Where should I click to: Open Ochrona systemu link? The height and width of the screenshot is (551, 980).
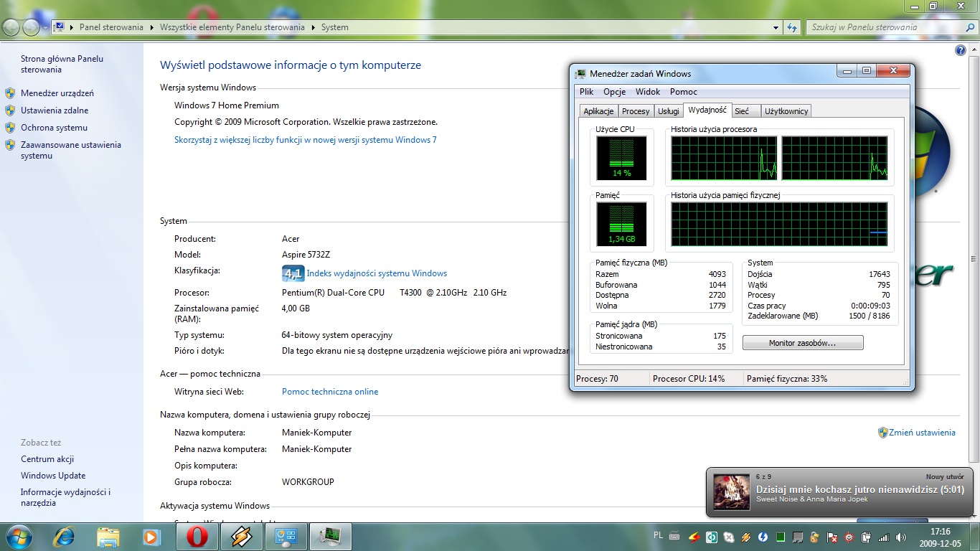point(54,128)
